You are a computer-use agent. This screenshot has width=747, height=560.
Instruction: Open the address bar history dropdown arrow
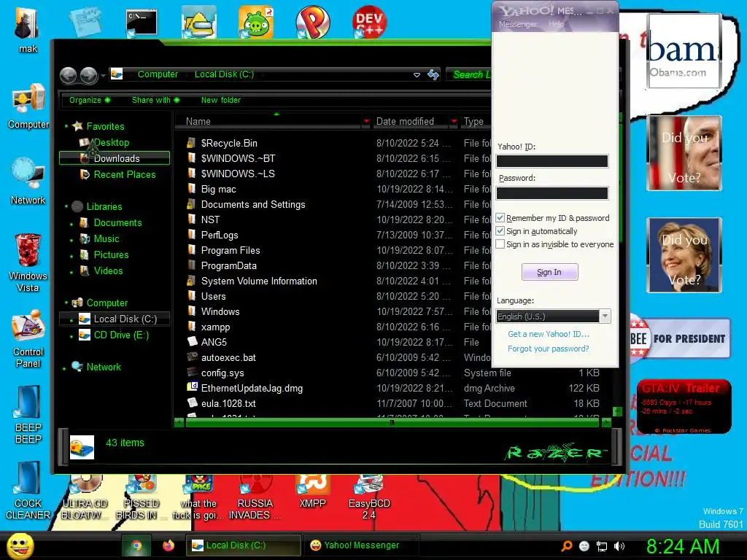click(417, 75)
